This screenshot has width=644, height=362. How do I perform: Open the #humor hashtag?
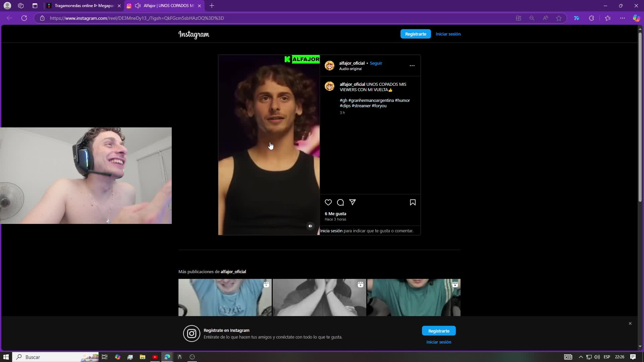point(402,100)
